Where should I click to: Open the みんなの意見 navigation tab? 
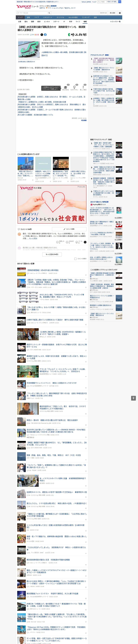pos(73,17)
